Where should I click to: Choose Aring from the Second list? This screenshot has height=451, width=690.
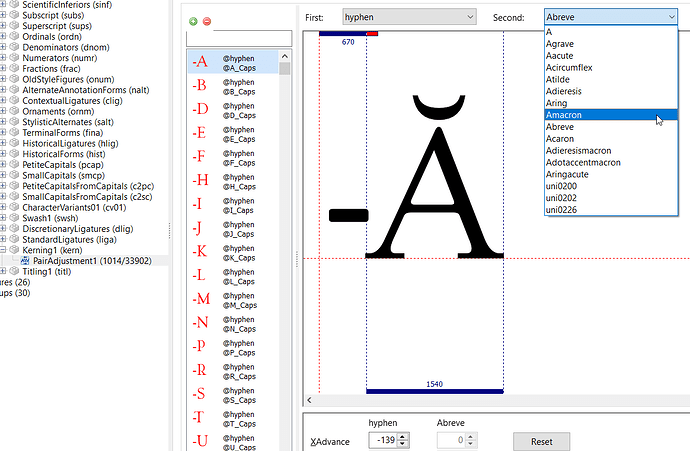pos(611,103)
